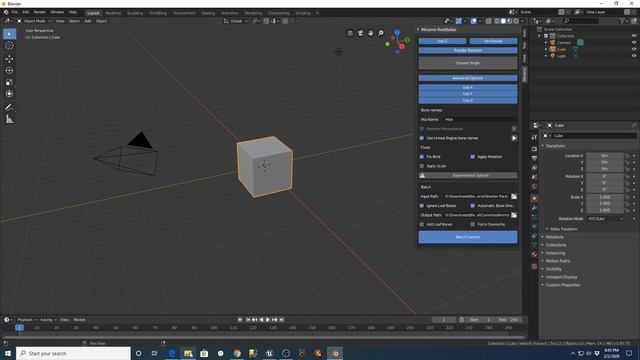
Task: Enable the Force Overwrite checkbox
Action: click(x=473, y=224)
